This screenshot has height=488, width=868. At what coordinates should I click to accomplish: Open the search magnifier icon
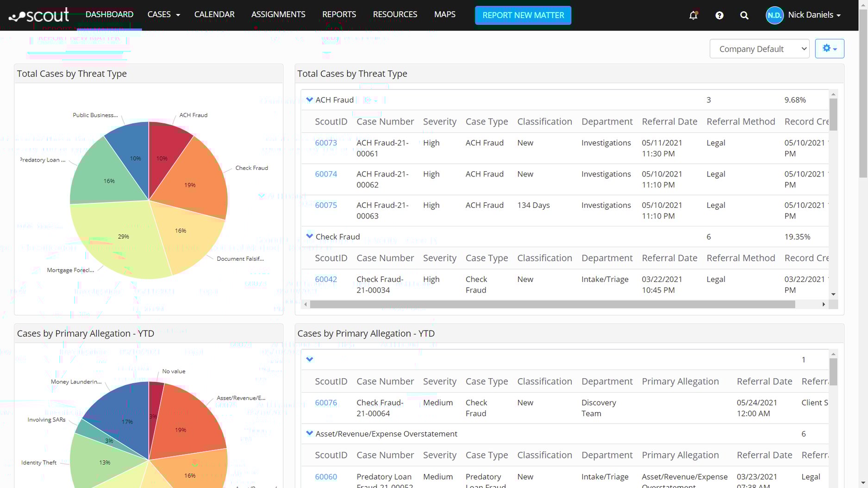[744, 15]
